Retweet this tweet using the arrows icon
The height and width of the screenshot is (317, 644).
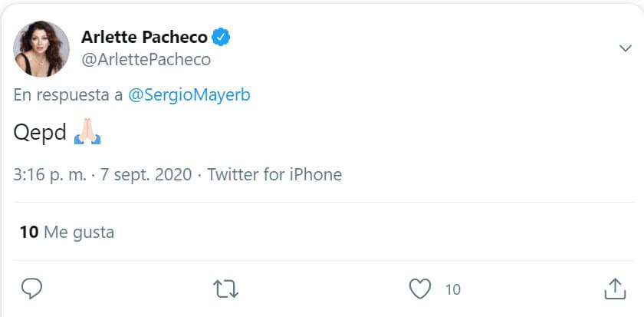click(225, 289)
